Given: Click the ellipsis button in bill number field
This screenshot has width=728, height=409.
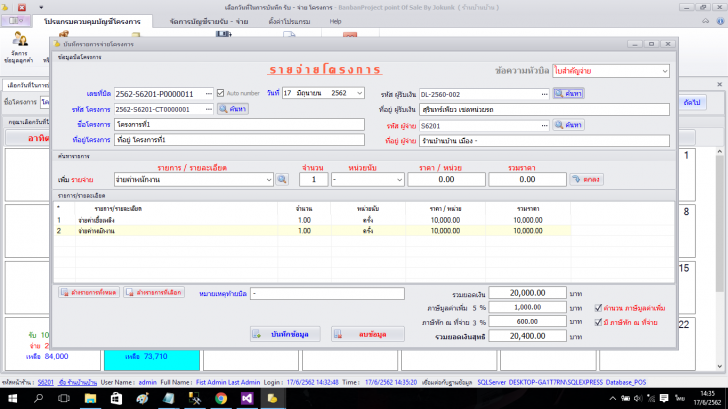Looking at the screenshot, I should (x=209, y=94).
